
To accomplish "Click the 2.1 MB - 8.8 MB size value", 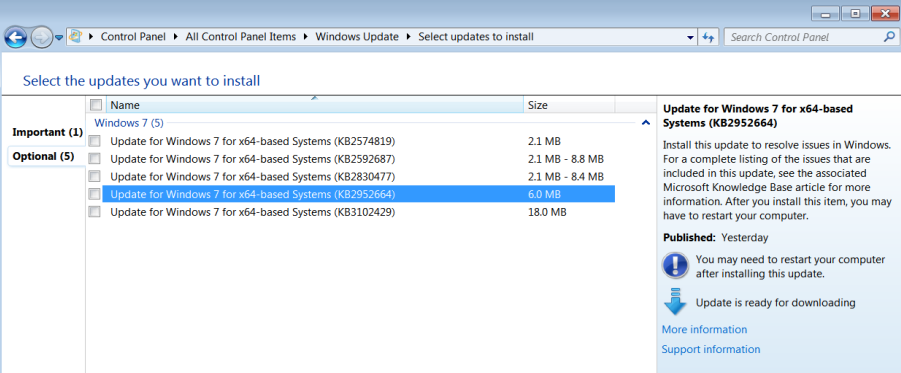I will click(565, 159).
